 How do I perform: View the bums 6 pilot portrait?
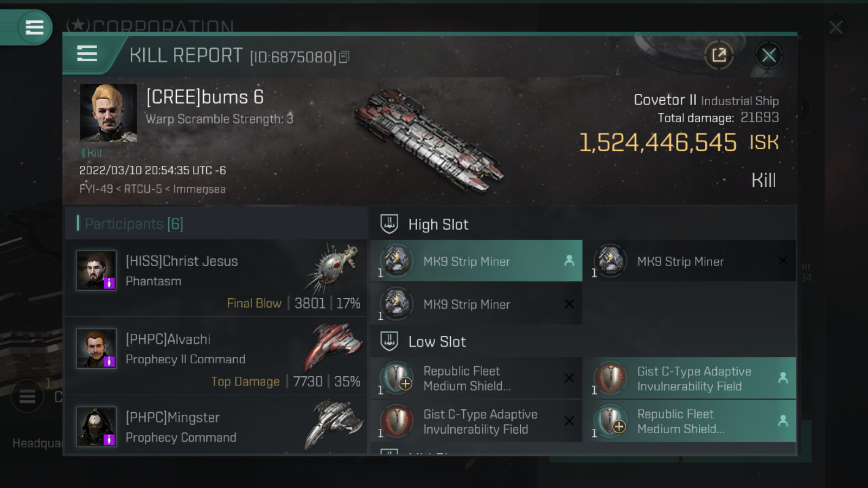tap(108, 113)
